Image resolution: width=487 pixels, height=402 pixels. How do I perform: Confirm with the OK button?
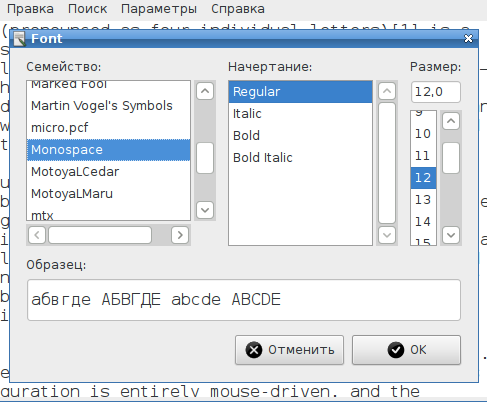[406, 350]
